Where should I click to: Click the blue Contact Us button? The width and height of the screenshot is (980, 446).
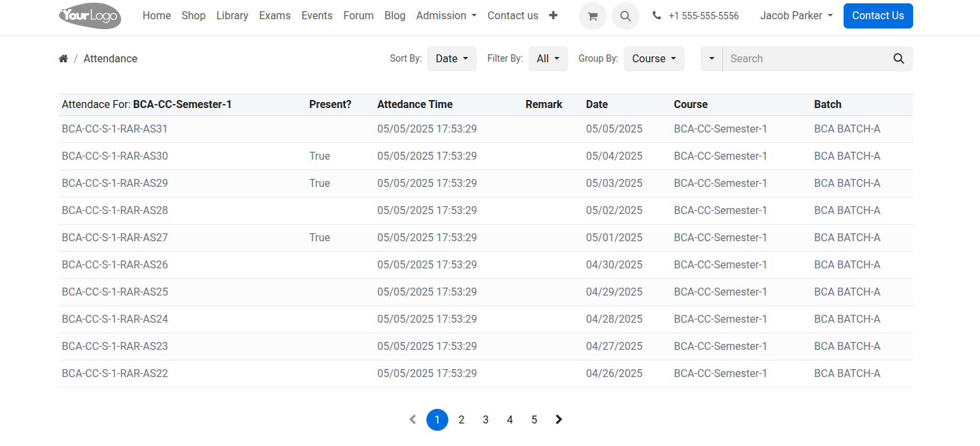point(877,16)
